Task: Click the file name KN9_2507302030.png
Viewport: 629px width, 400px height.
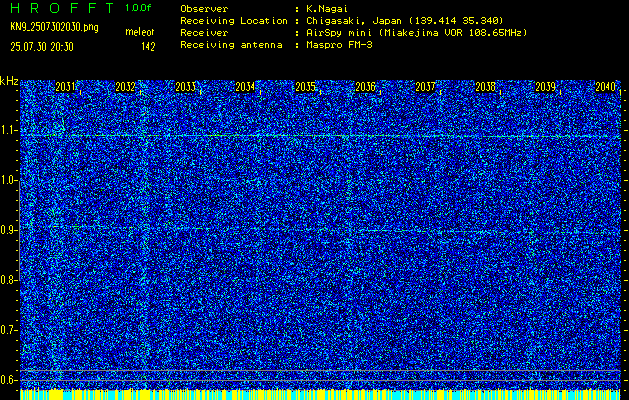Action: (x=54, y=27)
